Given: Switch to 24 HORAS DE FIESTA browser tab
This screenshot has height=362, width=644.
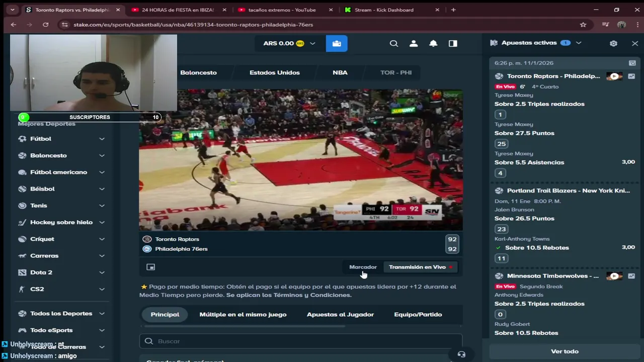Looking at the screenshot, I should click(x=177, y=10).
